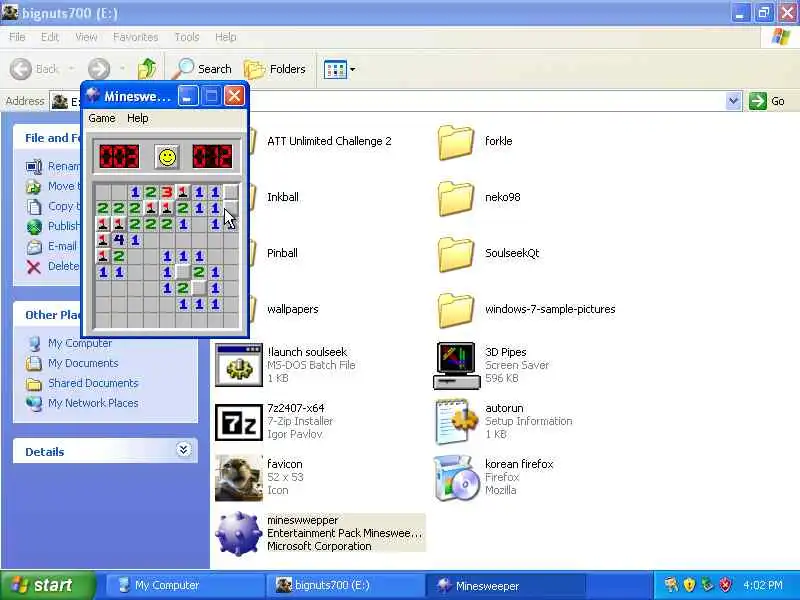Viewport: 800px width, 600px height.
Task: Open the Favorites menu in Explorer
Action: point(135,37)
